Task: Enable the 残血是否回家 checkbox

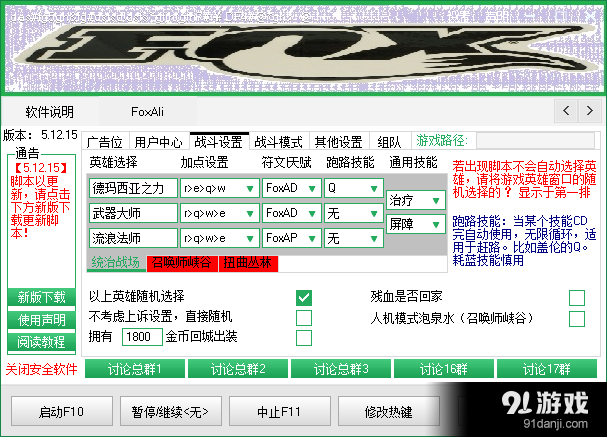Action: [577, 298]
